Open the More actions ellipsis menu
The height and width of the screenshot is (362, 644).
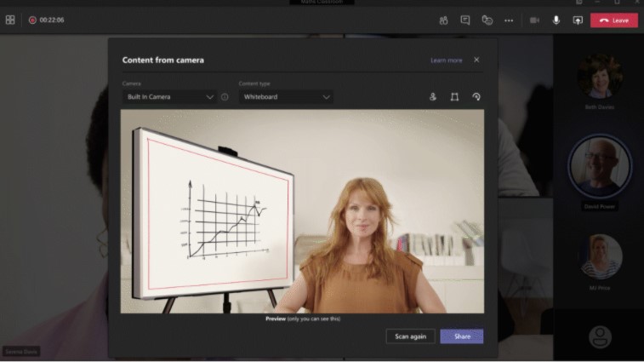tap(509, 20)
